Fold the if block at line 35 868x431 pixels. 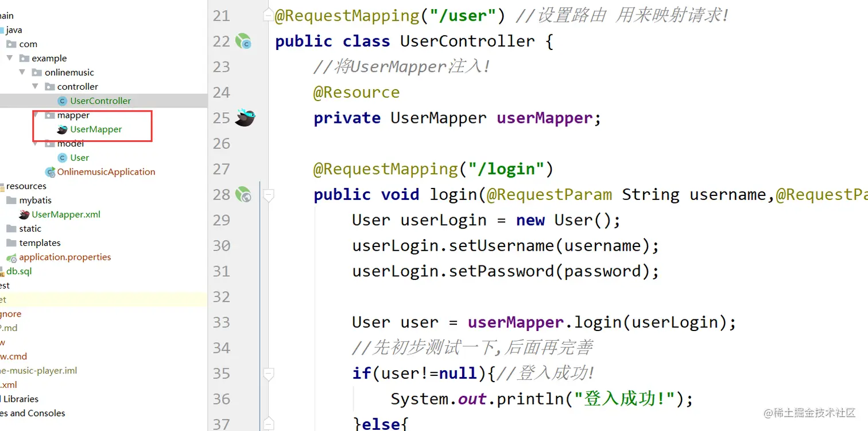[268, 374]
